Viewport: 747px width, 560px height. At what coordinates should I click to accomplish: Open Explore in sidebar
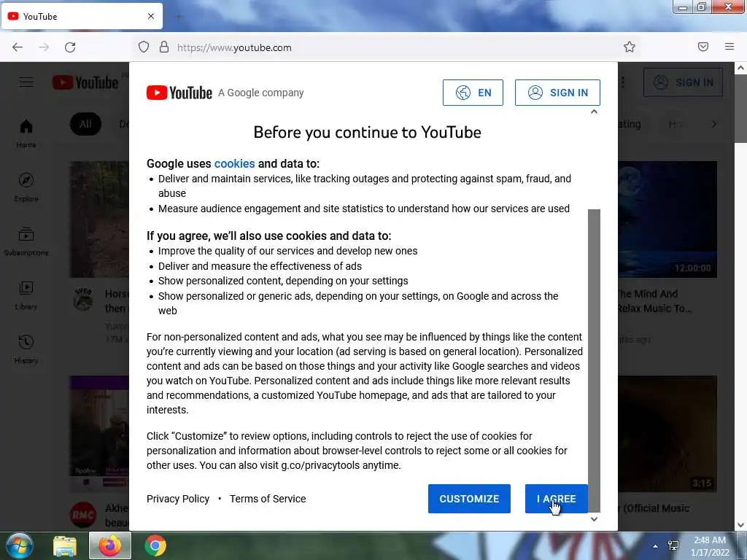(26, 187)
